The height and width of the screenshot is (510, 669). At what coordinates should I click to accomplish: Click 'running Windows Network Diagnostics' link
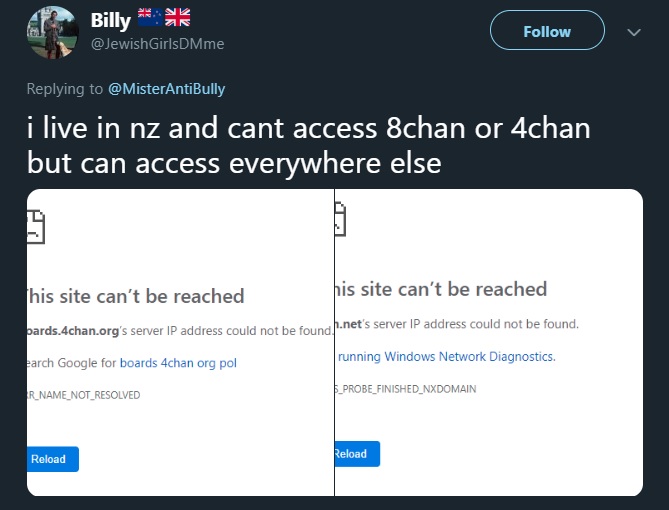[446, 356]
